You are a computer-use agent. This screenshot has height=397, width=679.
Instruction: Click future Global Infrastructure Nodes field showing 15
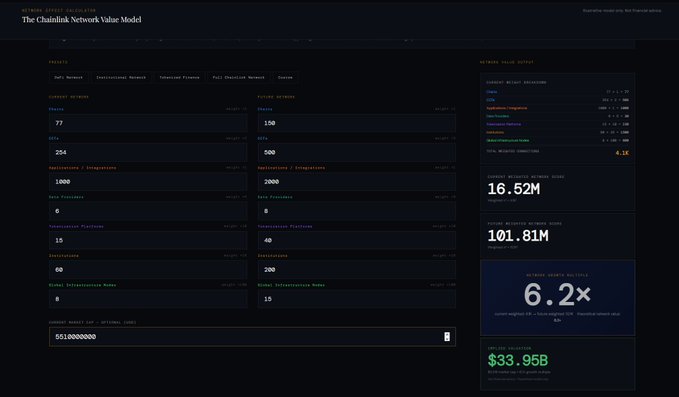point(356,299)
